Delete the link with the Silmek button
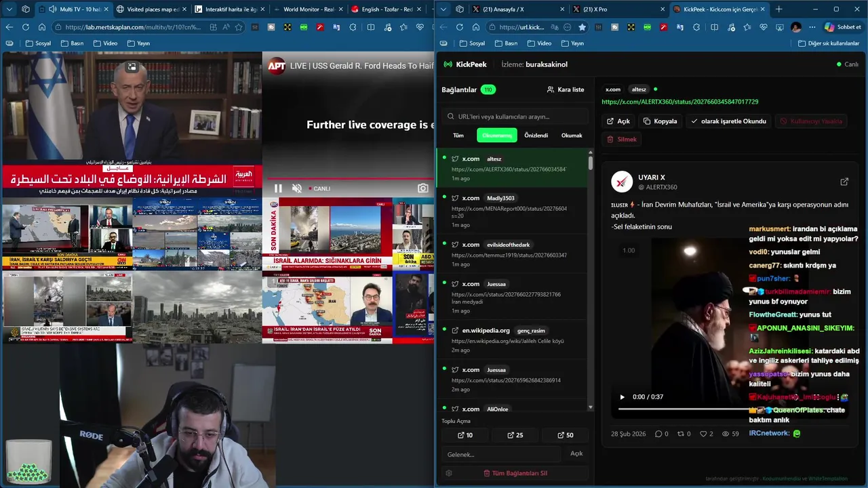868x488 pixels. click(x=621, y=139)
